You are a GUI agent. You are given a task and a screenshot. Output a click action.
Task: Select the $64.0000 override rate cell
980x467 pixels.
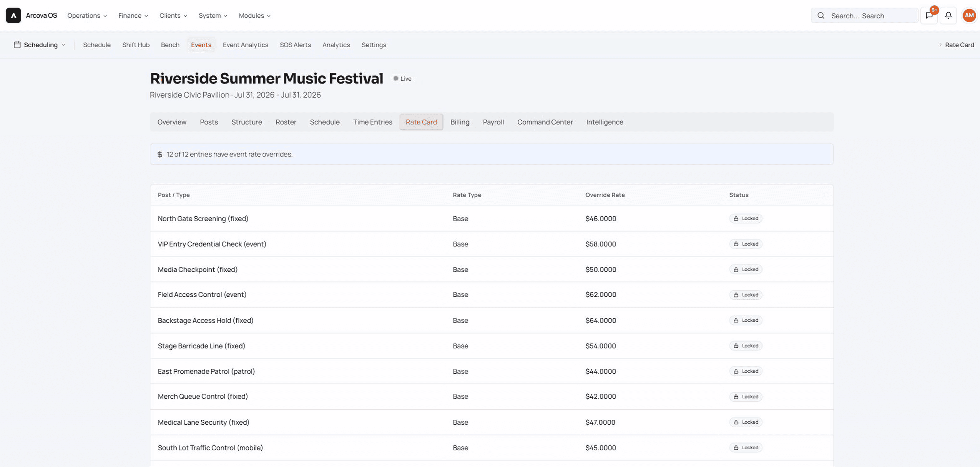[x=600, y=320]
